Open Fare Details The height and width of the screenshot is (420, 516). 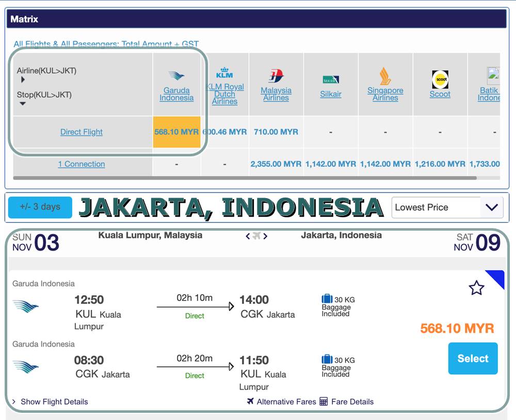tap(352, 401)
